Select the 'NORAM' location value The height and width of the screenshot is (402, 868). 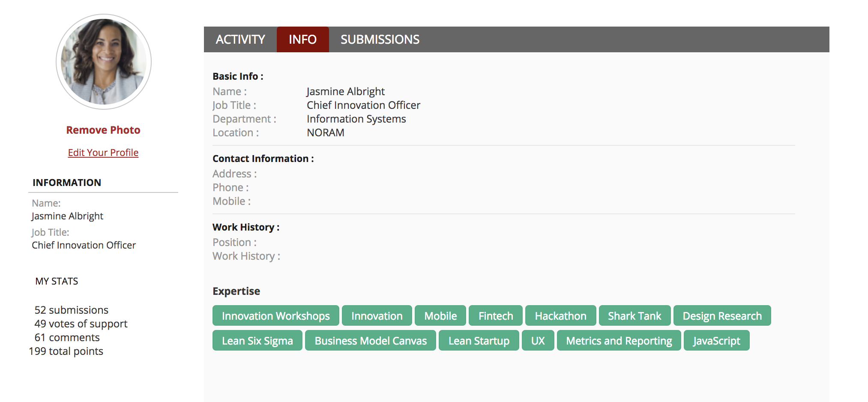(326, 132)
